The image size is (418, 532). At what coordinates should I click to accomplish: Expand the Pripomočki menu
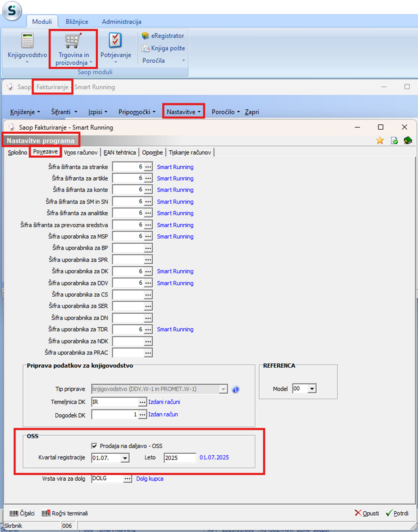tap(137, 112)
